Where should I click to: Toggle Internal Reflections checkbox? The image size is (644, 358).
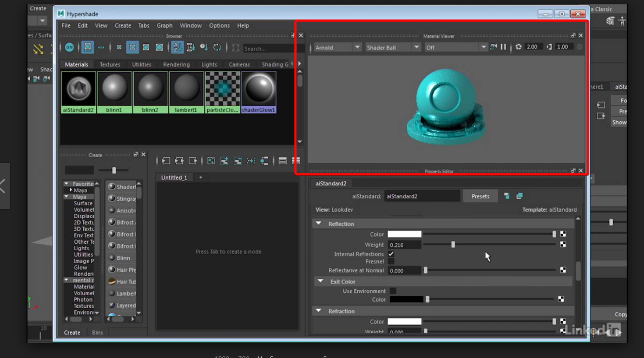(391, 254)
